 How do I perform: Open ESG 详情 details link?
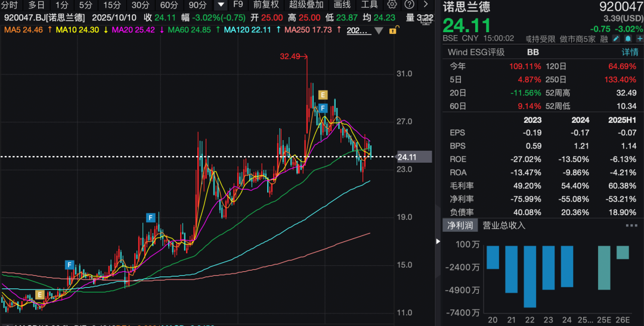(630, 52)
